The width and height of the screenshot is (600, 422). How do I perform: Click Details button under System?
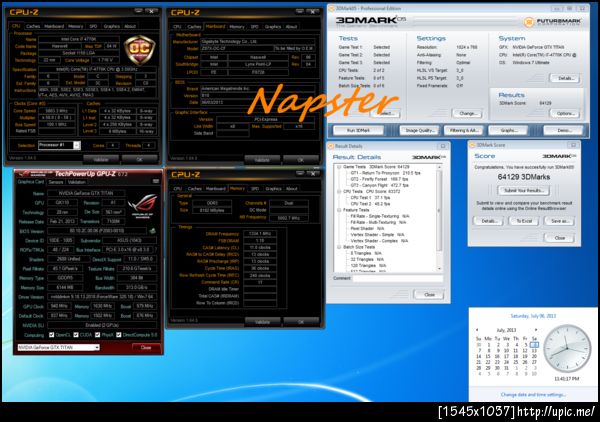(x=565, y=78)
